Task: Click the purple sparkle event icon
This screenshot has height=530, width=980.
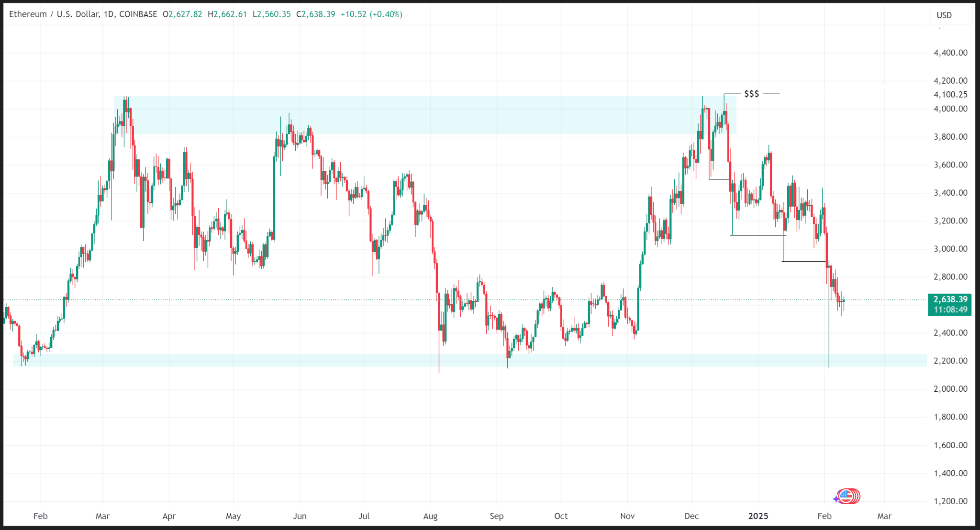Action: pyautogui.click(x=835, y=499)
